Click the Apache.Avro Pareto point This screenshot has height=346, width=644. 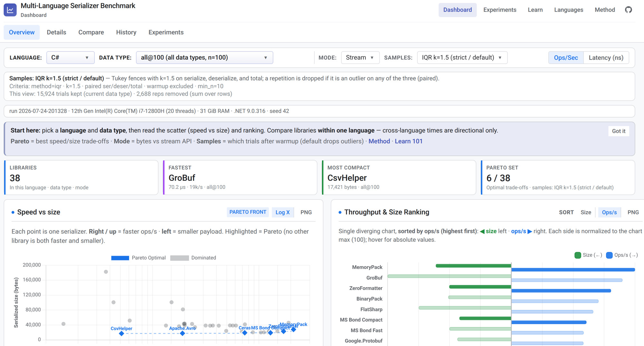(183, 333)
